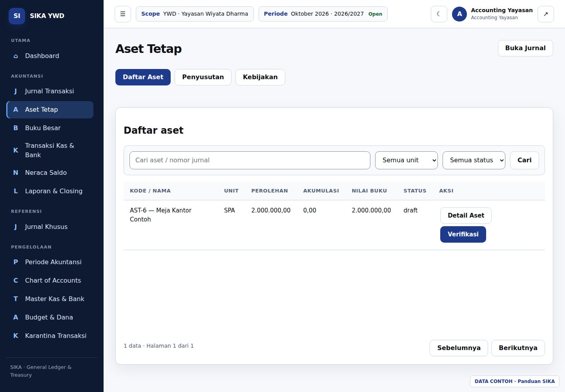Open Master Kas & Bank
Image resolution: width=565 pixels, height=392 pixels.
click(50, 299)
